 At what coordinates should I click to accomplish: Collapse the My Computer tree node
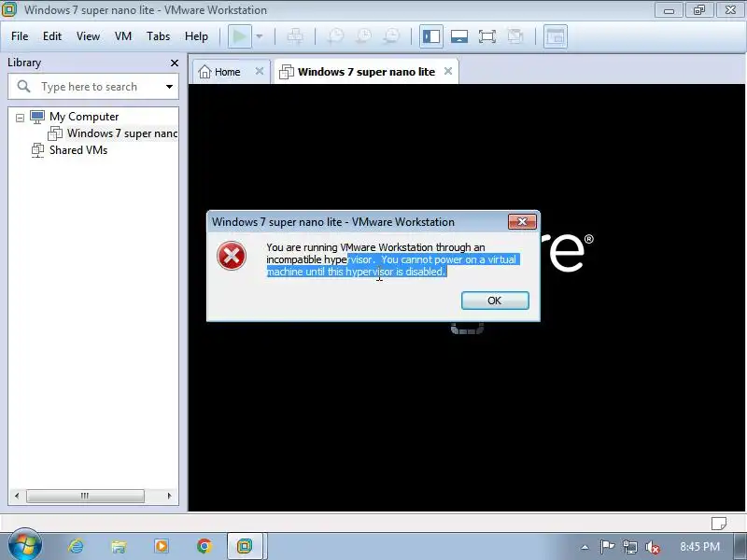point(20,118)
